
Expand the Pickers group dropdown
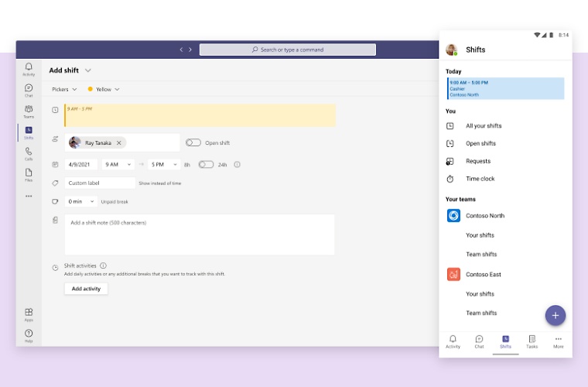63,89
